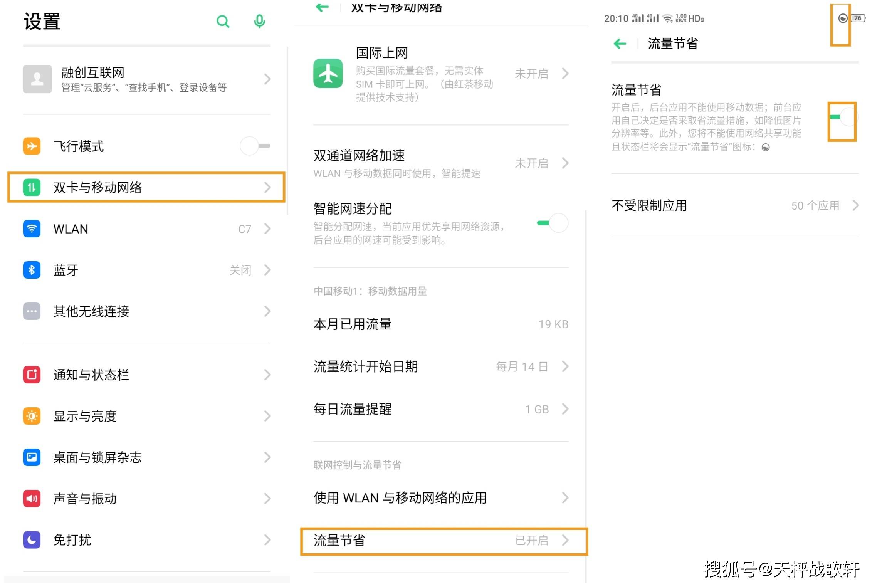
Task: Tap 每月 14 日 value
Action: (522, 366)
